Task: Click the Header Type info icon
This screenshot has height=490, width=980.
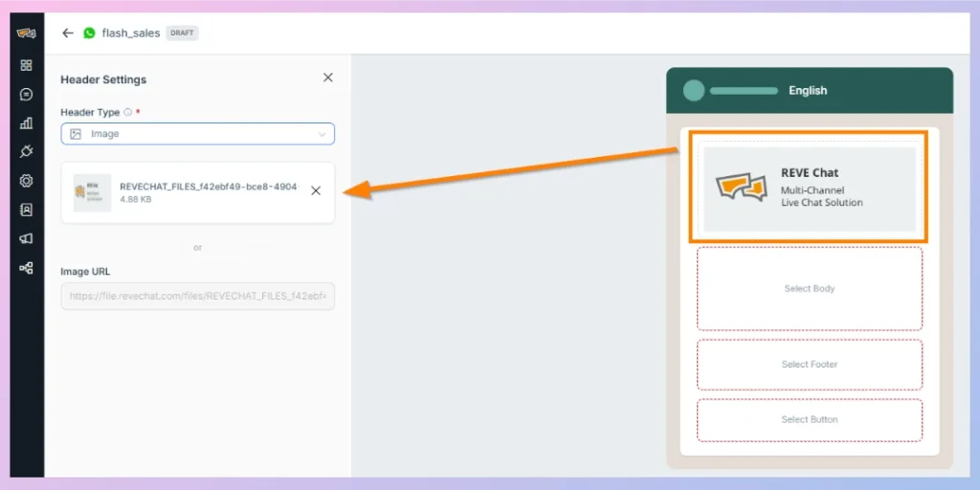Action: click(127, 113)
